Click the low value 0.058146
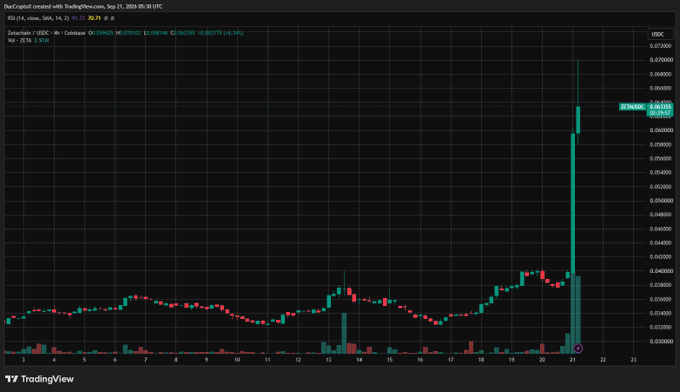This screenshot has width=680, height=392. pos(156,33)
